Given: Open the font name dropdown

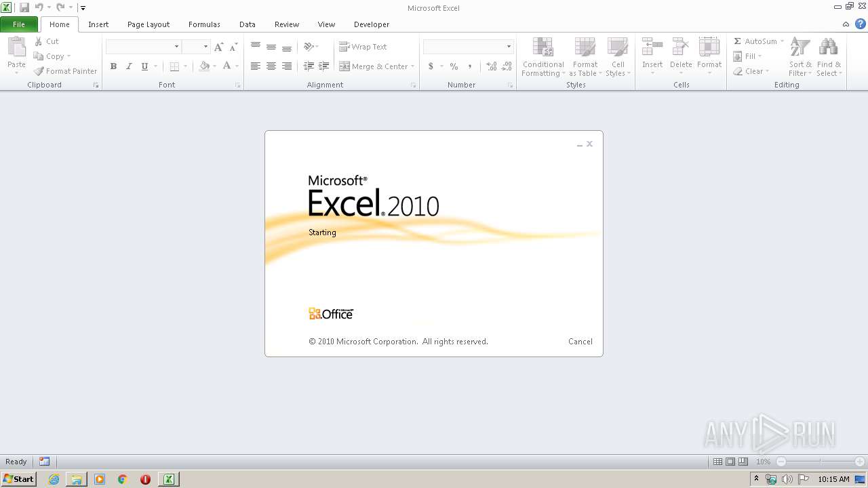Looking at the screenshot, I should click(x=177, y=47).
